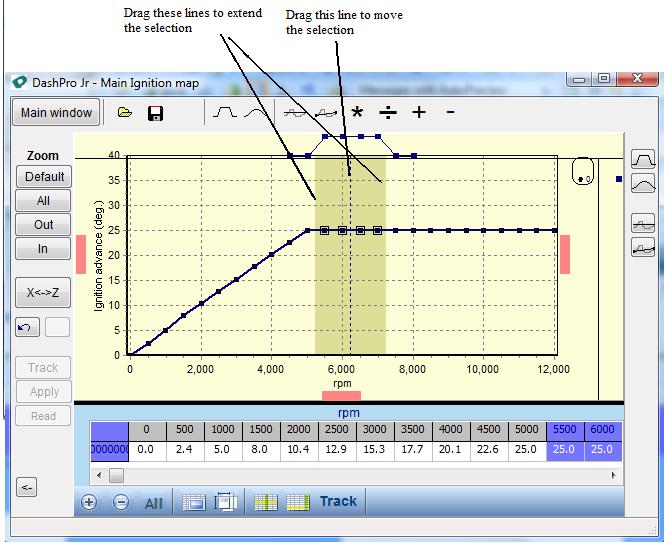Click the divide symbol tool
Screen dimensions: 664x543
click(x=388, y=112)
